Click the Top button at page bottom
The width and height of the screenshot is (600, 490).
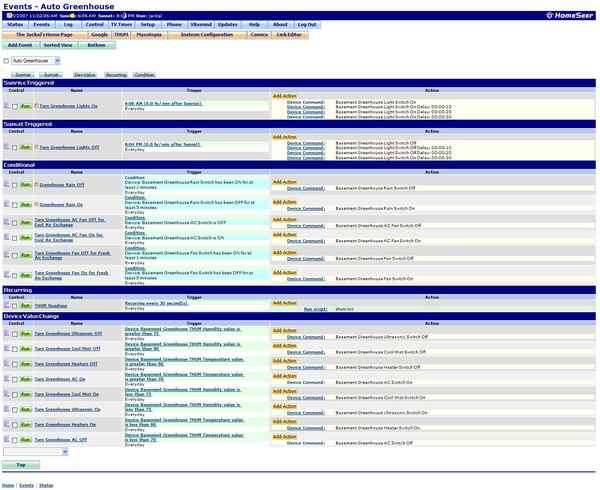[x=21, y=465]
